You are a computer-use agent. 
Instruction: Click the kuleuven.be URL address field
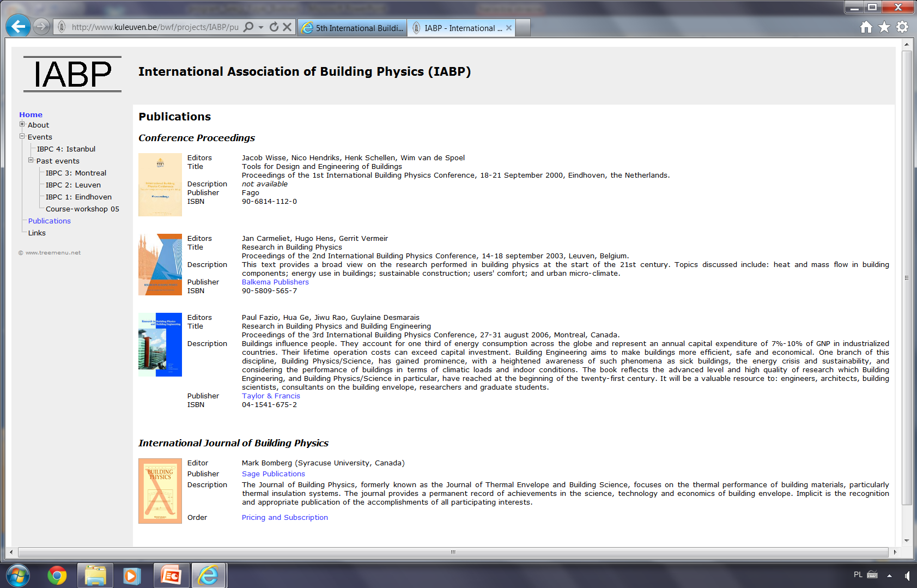(x=155, y=27)
